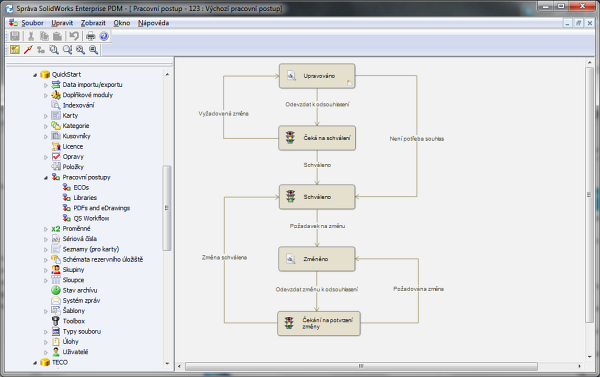Click the Save floppy disk icon

coord(15,36)
